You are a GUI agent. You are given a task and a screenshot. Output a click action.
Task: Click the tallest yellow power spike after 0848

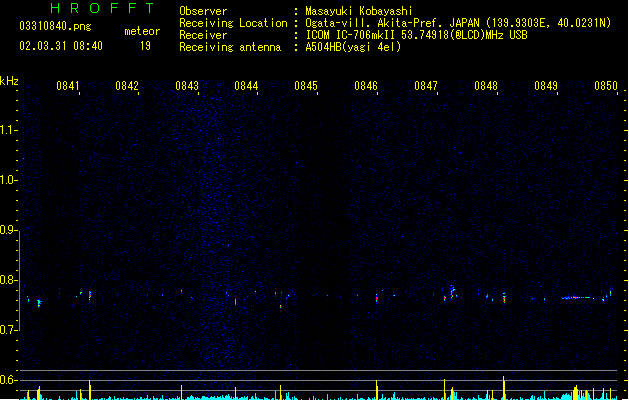(503, 387)
